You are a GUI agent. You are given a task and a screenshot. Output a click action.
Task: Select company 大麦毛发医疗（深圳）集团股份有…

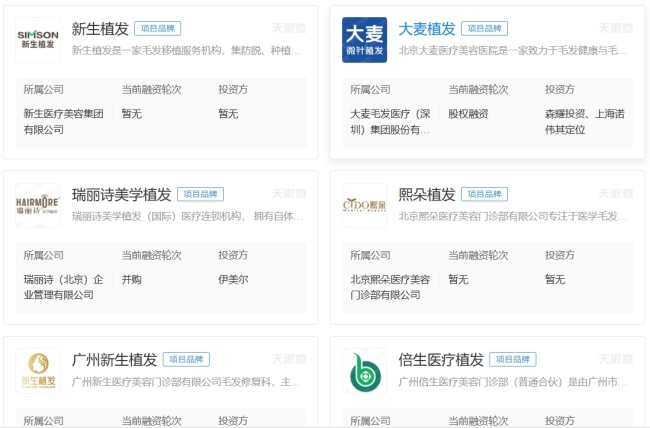[390, 122]
